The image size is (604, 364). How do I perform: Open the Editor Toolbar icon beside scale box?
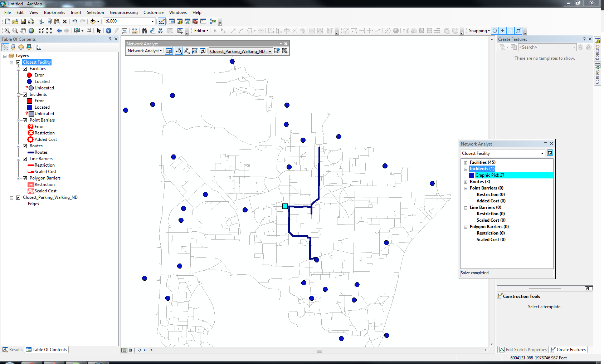point(162,21)
